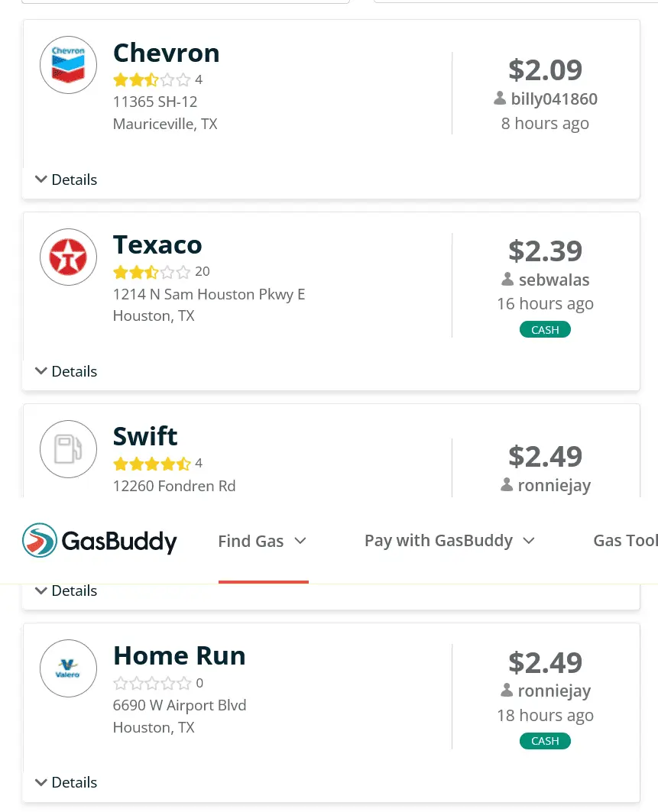Image resolution: width=658 pixels, height=812 pixels.
Task: Click the Texaco star logo icon
Action: [x=68, y=257]
